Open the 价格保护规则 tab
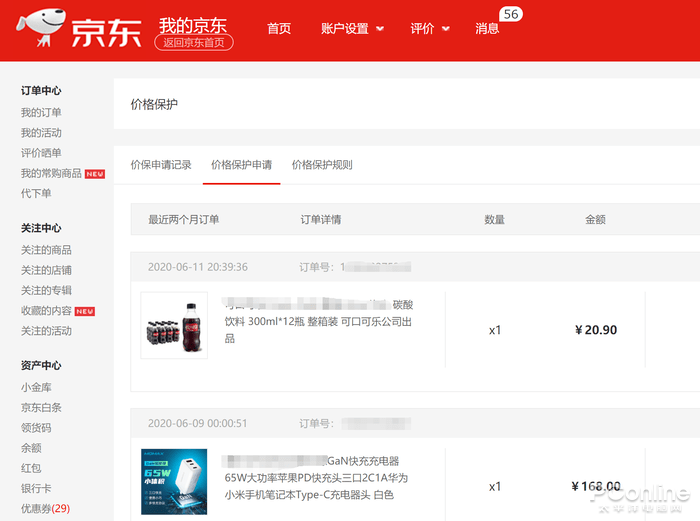Screen dimensions: 700x521 click(322, 165)
